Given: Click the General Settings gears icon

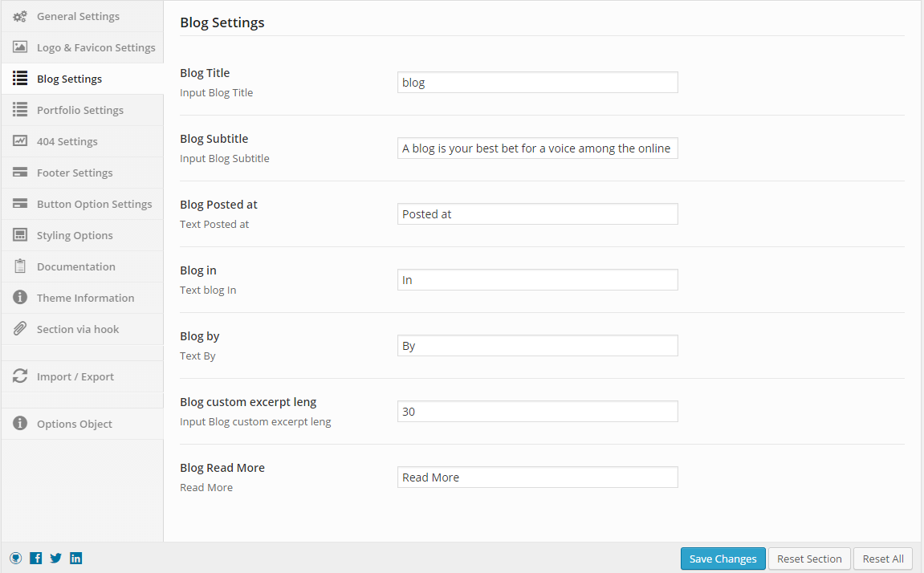Looking at the screenshot, I should 20,17.
